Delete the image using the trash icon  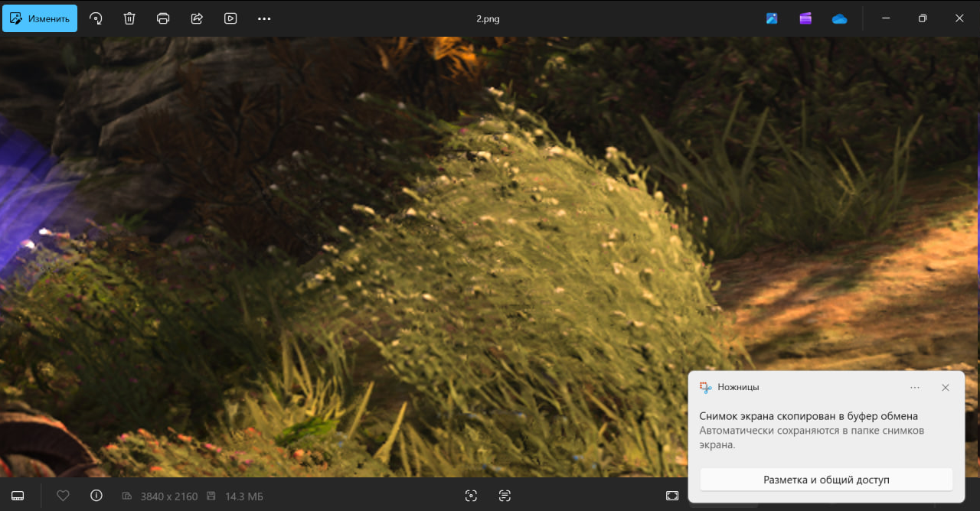click(x=129, y=18)
